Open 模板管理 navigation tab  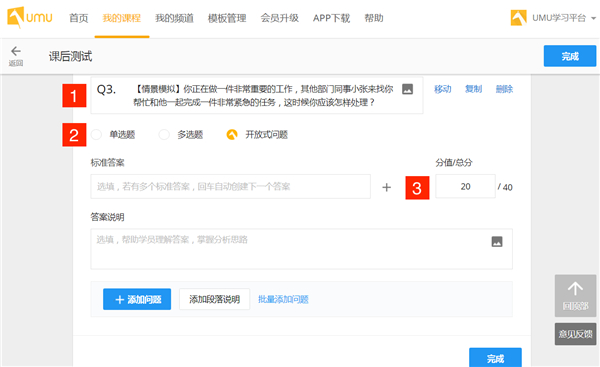(227, 18)
